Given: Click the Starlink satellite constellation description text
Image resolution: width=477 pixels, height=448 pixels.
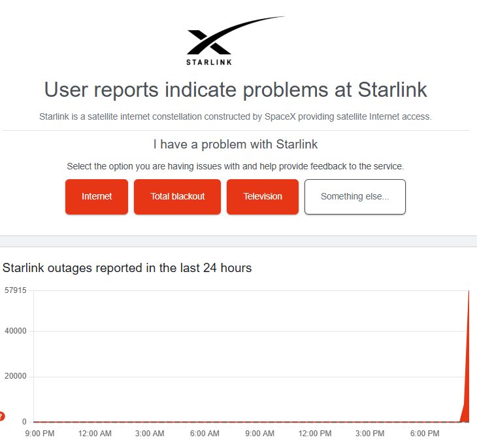Looking at the screenshot, I should tap(235, 116).
